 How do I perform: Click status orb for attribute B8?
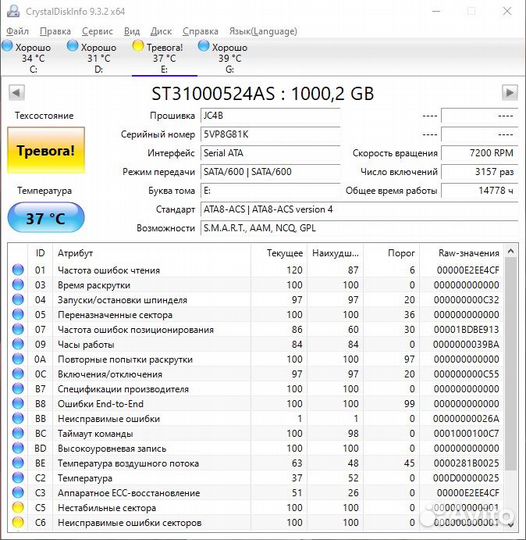[18, 404]
